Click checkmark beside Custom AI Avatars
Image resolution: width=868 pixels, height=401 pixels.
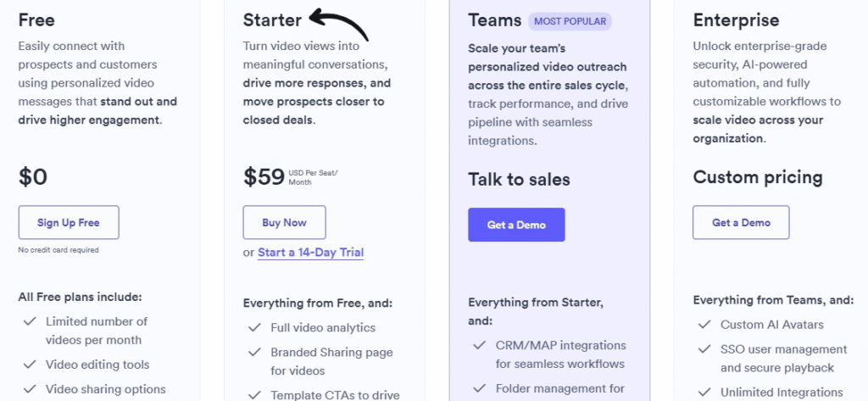coord(704,324)
